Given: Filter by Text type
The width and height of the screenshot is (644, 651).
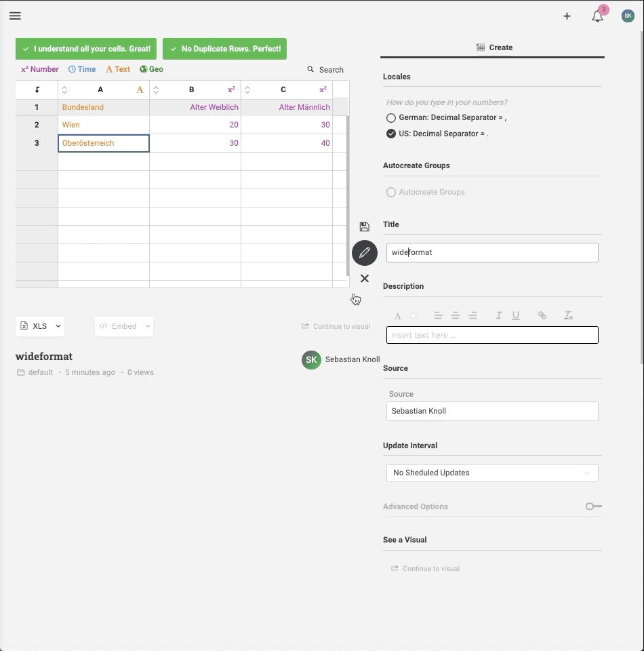Looking at the screenshot, I should coord(118,69).
